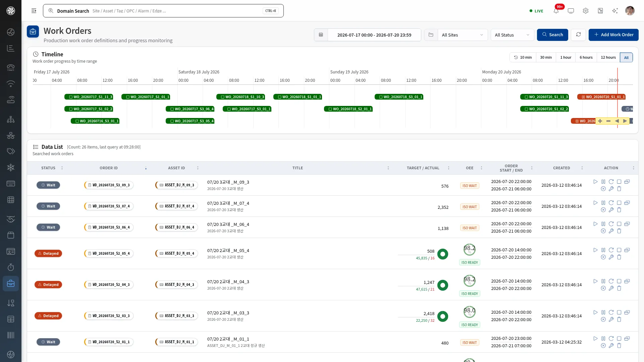Click the AI sparkle icon in top bar
The image size is (644, 362).
(615, 11)
